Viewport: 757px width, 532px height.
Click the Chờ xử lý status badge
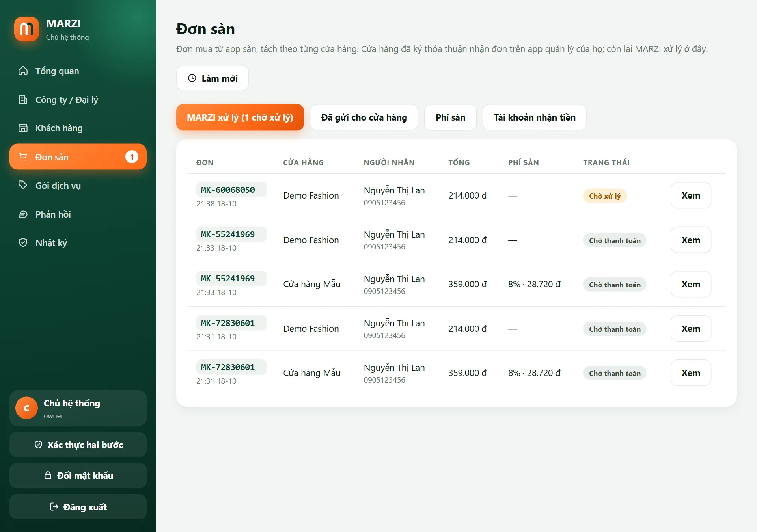[x=605, y=196]
